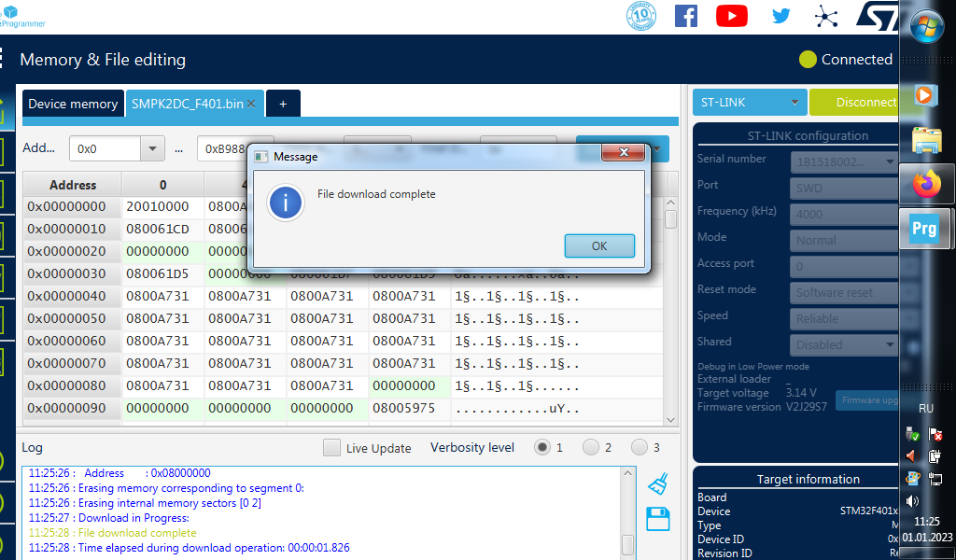
Task: Open the Shared Disabled dropdown
Action: coord(844,345)
